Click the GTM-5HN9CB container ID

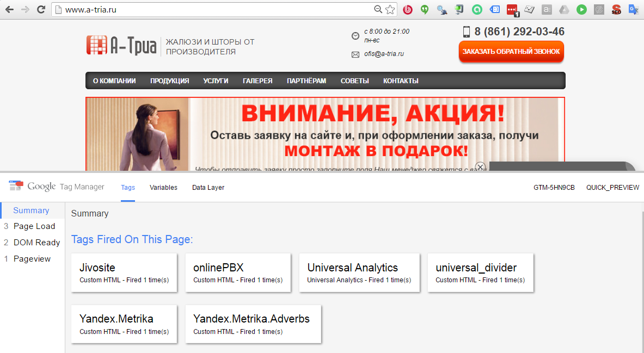click(x=554, y=188)
